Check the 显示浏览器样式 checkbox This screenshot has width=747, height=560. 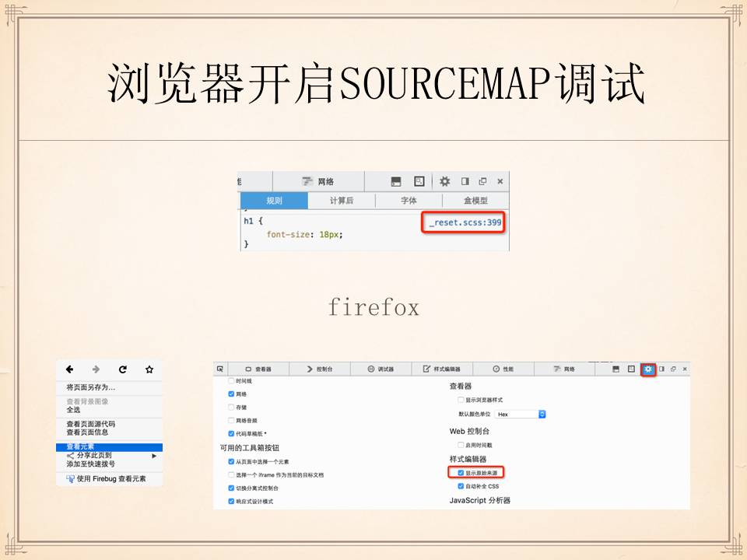(x=461, y=400)
